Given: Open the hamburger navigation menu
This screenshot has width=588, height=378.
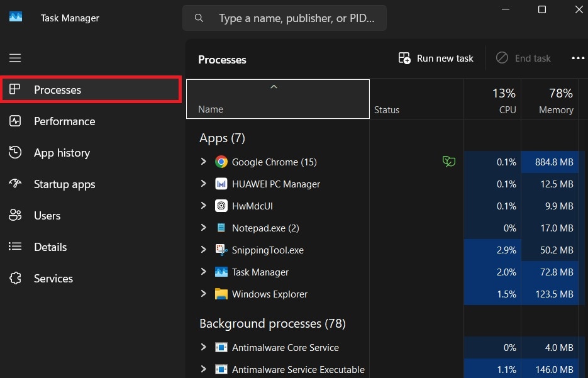Looking at the screenshot, I should 15,58.
